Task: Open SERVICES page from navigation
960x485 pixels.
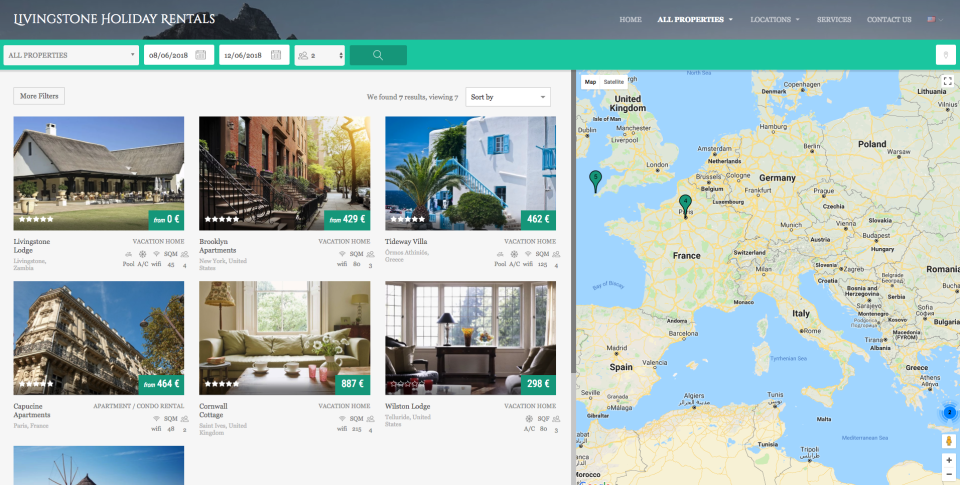Action: click(x=834, y=20)
